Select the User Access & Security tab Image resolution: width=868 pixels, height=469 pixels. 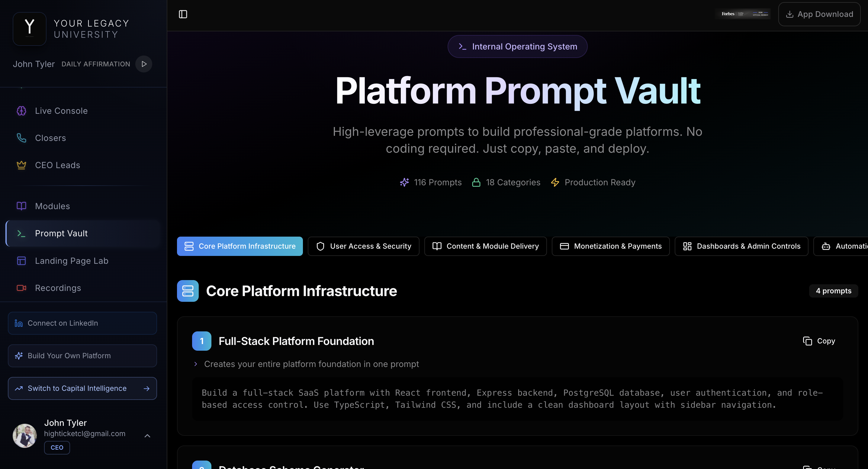coord(363,246)
